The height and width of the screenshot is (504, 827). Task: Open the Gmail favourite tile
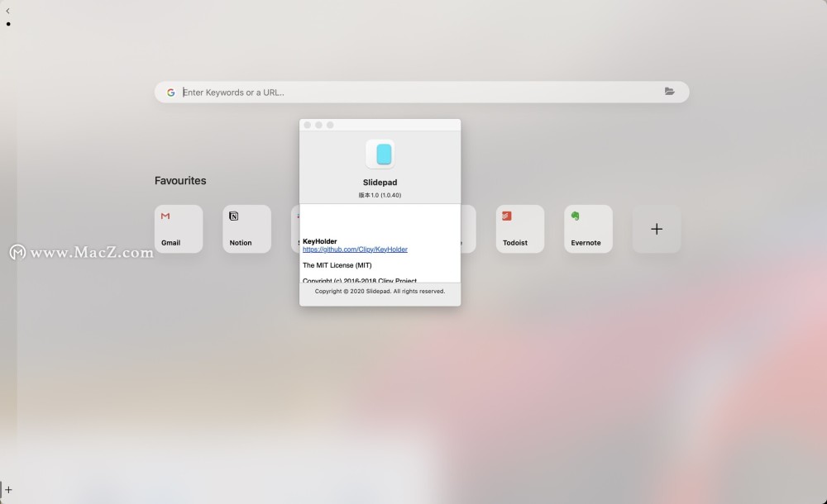coord(179,229)
